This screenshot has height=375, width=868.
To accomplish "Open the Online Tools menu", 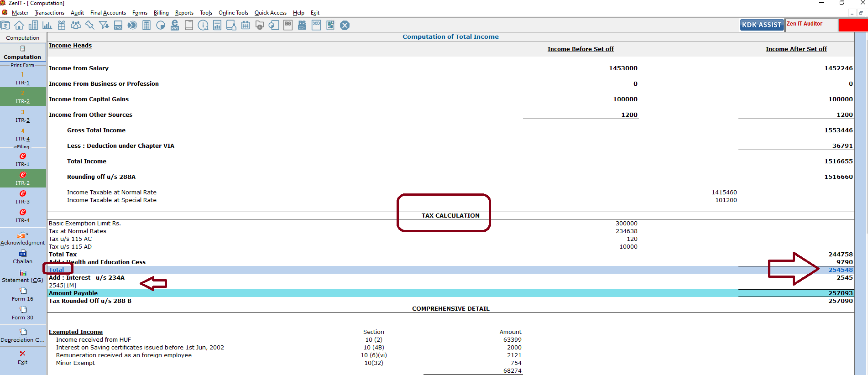I will click(x=233, y=13).
